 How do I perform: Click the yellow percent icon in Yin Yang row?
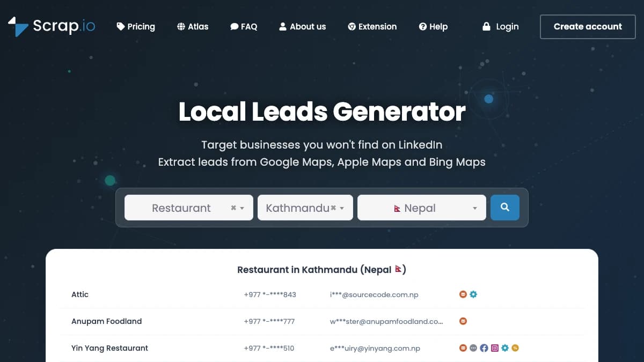click(x=515, y=348)
